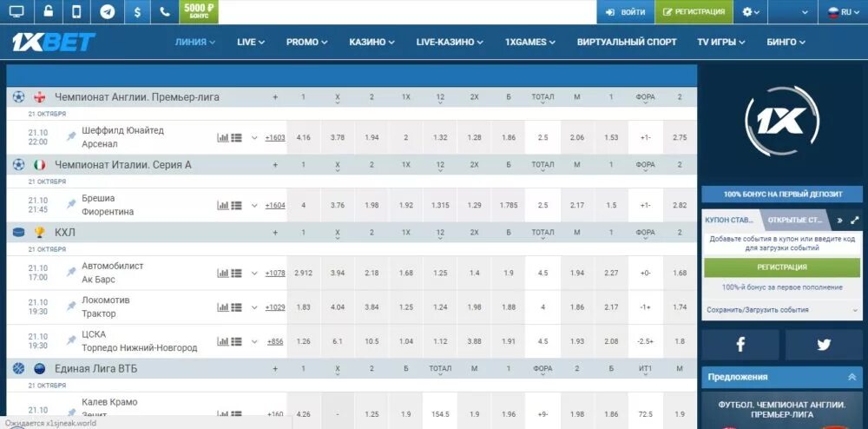Switch to Купон ставок tab
Screen dimensions: 868x429
(x=729, y=220)
